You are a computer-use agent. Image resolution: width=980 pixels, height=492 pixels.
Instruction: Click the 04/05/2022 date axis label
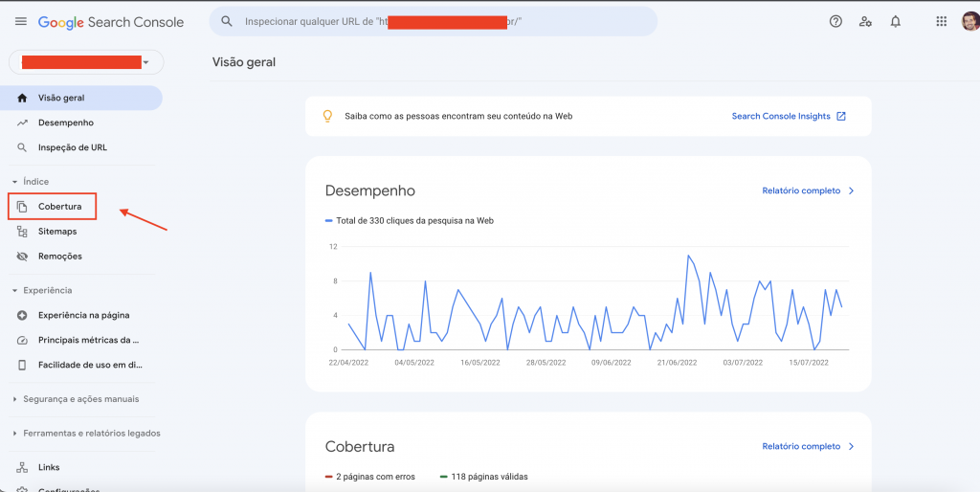tap(413, 363)
